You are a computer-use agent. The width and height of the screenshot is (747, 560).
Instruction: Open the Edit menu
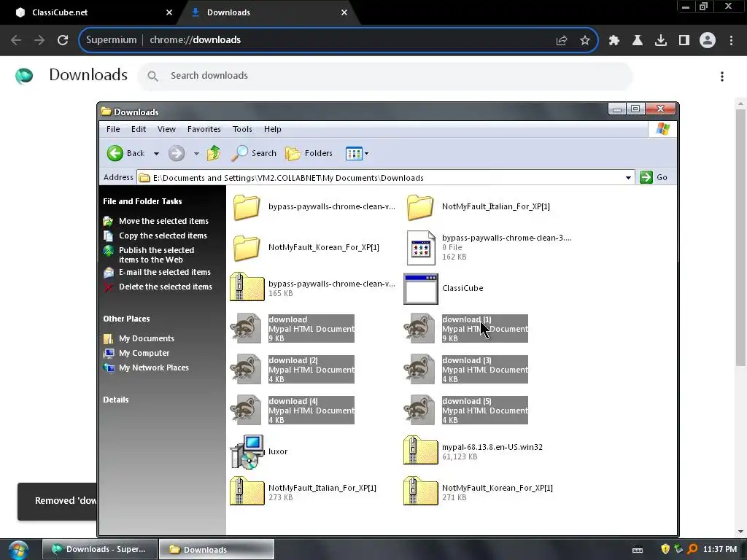pyautogui.click(x=139, y=129)
